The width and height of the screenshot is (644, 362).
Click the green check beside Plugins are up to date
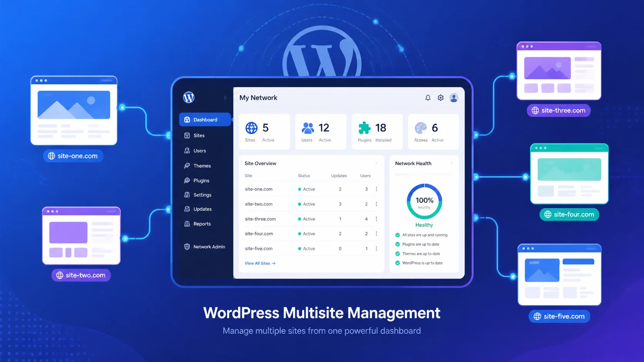[397, 244]
